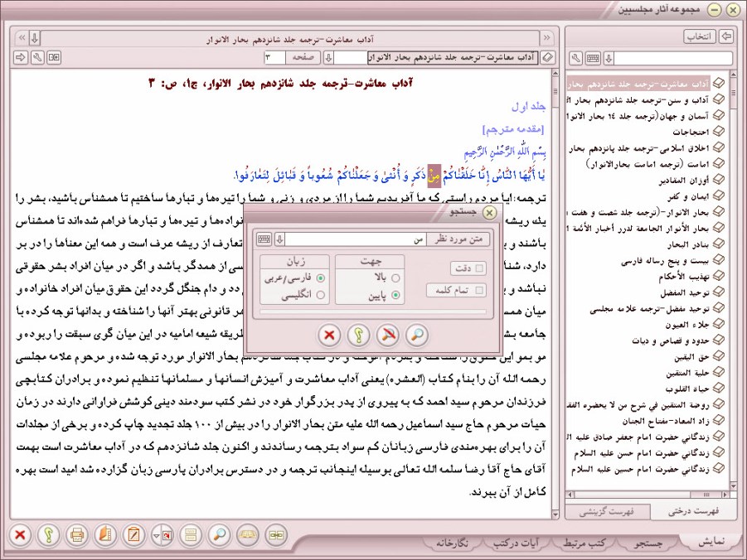The width and height of the screenshot is (747, 560).
Task: Open the notes clipboard-and-pen icon
Action: [x=133, y=535]
